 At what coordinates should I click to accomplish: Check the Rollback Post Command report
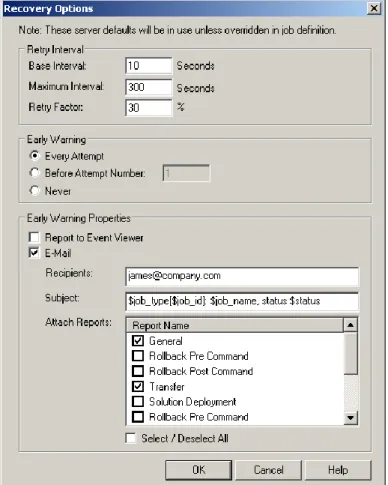point(138,371)
